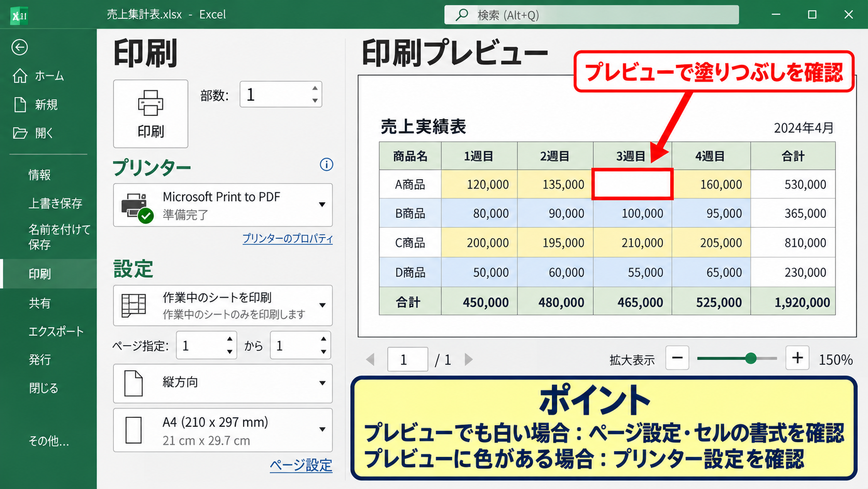Click the printer information icon
The height and width of the screenshot is (489, 868).
(327, 165)
